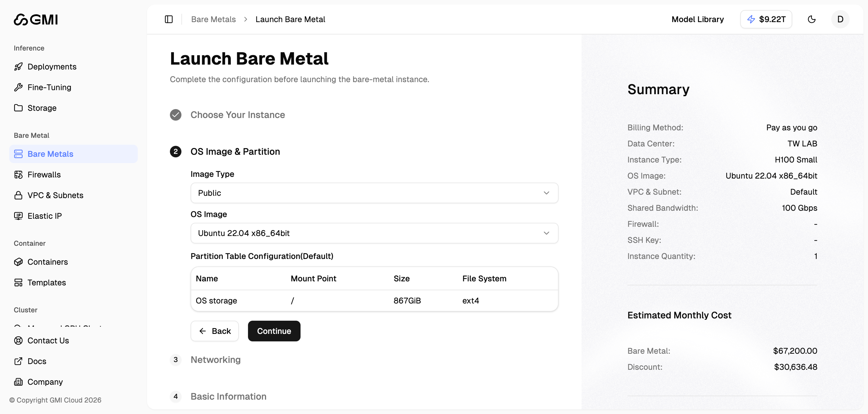Open Deployments from the sidebar rocket icon

pyautogui.click(x=19, y=66)
